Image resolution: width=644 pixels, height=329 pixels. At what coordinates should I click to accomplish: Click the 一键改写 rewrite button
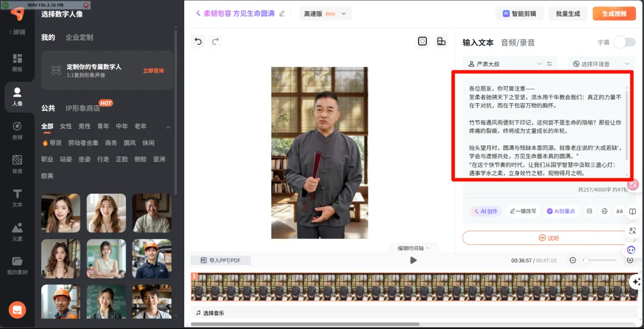(x=523, y=211)
